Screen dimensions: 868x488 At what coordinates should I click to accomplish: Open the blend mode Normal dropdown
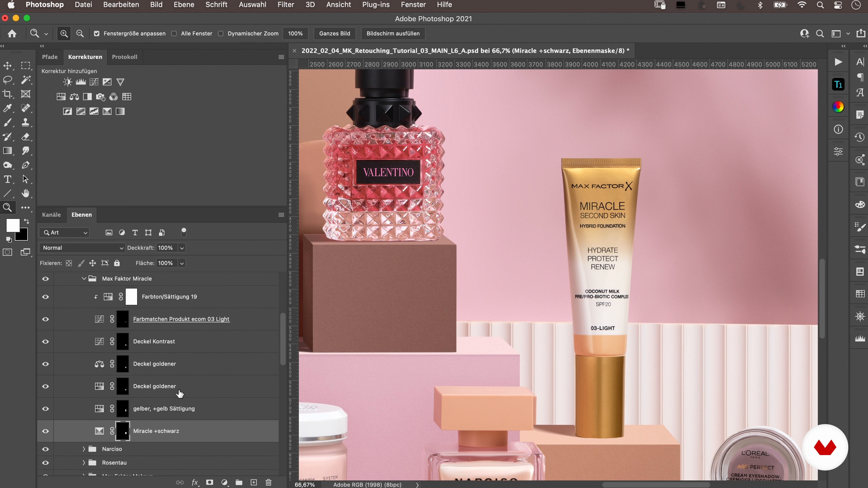tap(82, 248)
